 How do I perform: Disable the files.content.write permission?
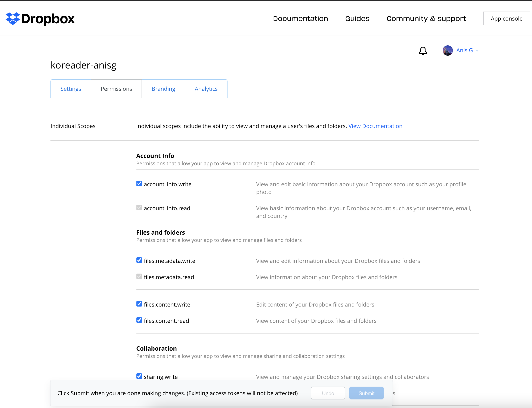pos(139,304)
